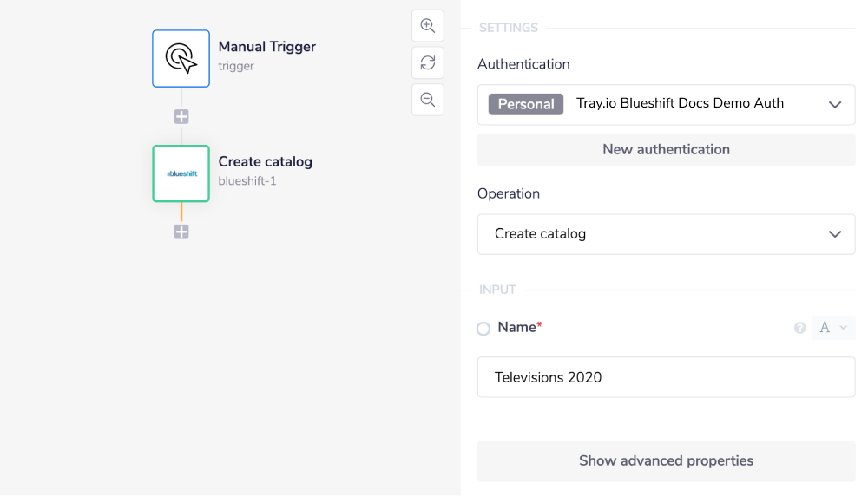This screenshot has height=496, width=868.
Task: Open the Operation dropdown in settings panel
Action: pyautogui.click(x=666, y=234)
